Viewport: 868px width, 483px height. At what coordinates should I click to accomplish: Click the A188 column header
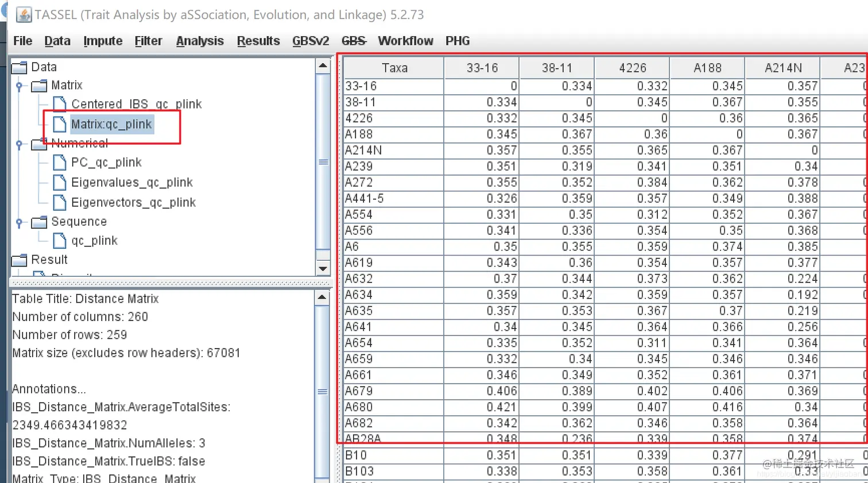point(707,68)
